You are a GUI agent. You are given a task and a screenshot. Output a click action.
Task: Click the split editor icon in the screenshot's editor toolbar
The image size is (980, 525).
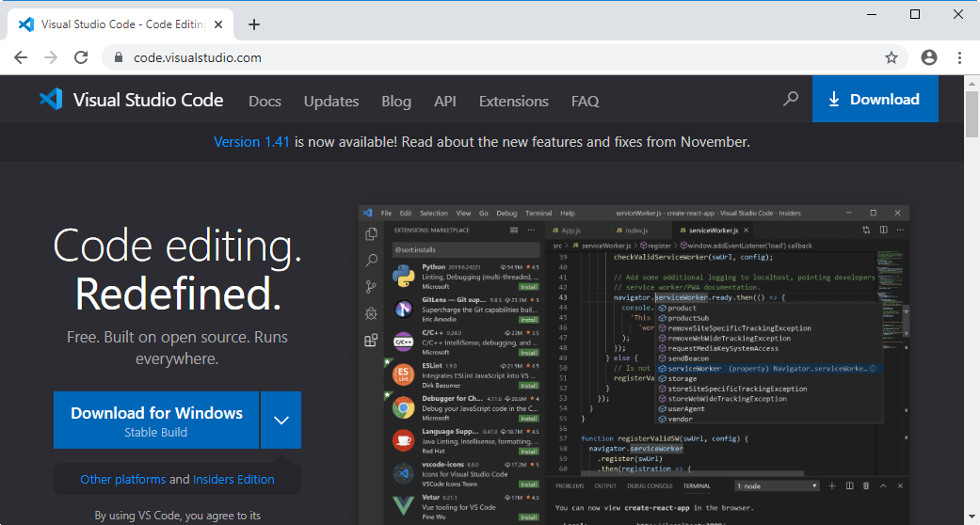pyautogui.click(x=883, y=230)
